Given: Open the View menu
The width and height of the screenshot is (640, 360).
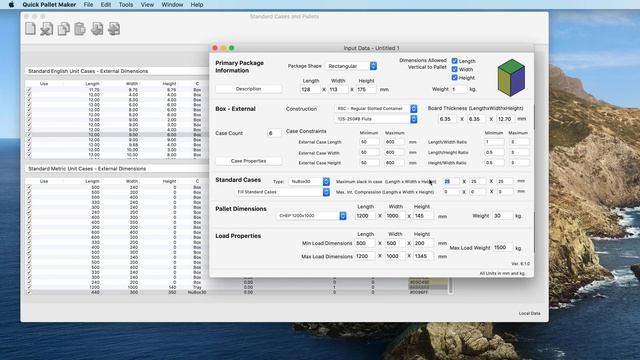Looking at the screenshot, I should pos(147,4).
